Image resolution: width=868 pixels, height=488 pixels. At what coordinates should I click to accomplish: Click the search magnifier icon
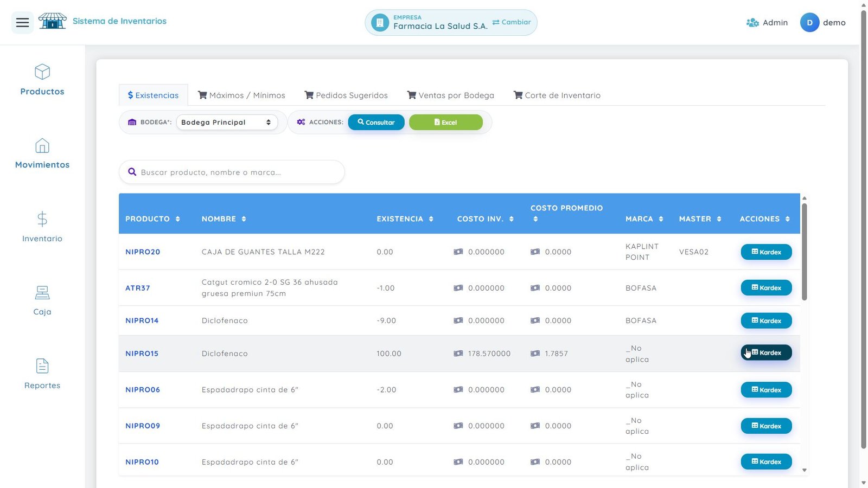(132, 172)
